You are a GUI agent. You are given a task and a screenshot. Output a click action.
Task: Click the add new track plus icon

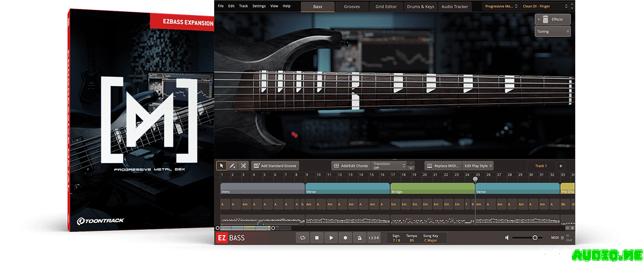560,166
